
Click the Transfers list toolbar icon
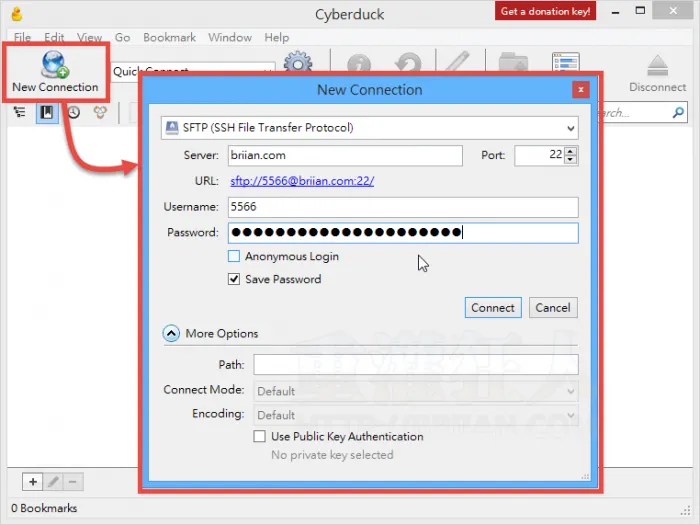pyautogui.click(x=566, y=62)
